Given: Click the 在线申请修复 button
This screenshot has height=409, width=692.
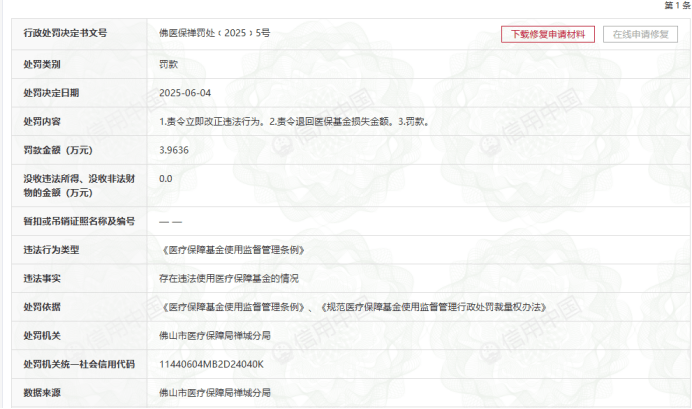Looking at the screenshot, I should (x=640, y=34).
